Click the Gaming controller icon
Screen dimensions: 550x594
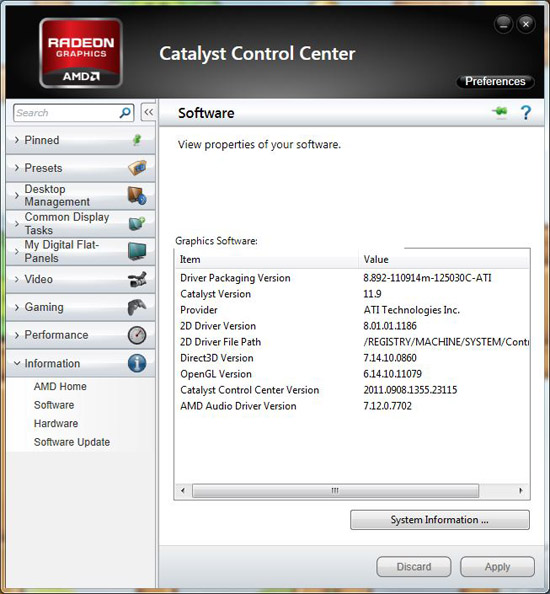(137, 307)
